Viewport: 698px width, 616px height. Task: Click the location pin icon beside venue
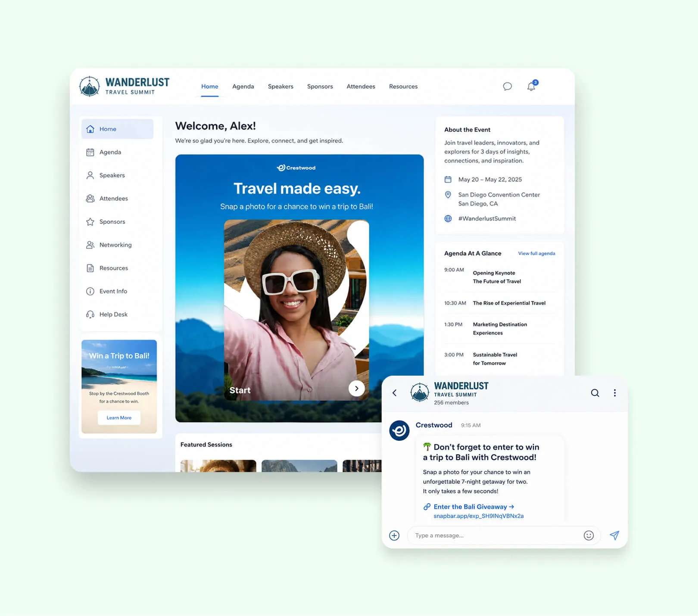[x=448, y=195]
